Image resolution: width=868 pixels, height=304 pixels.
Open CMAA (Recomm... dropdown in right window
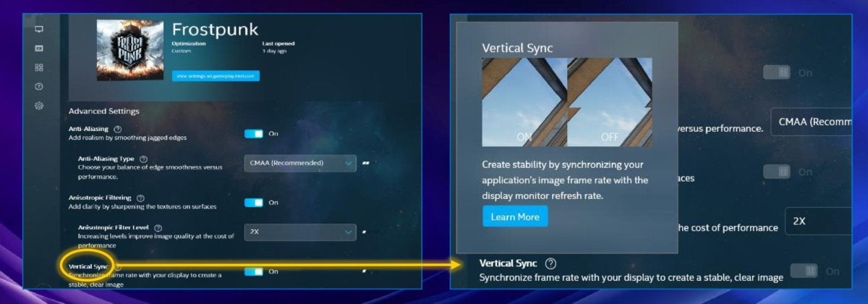[x=811, y=122]
